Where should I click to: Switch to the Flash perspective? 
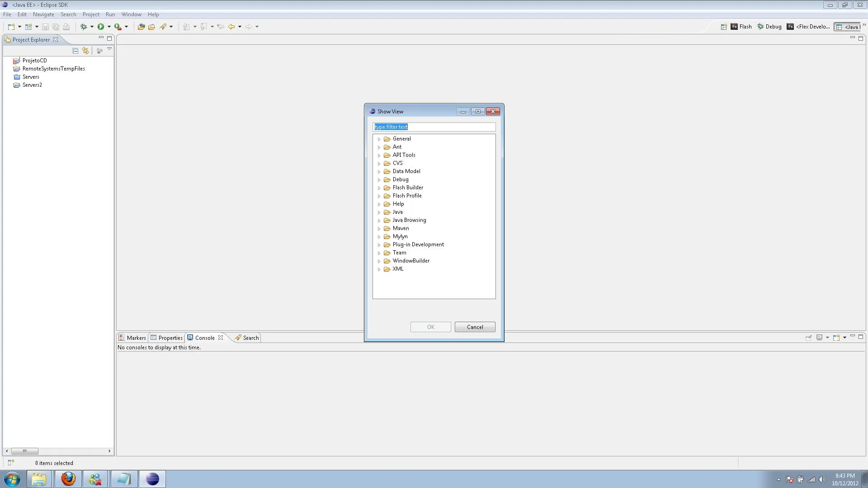(741, 27)
